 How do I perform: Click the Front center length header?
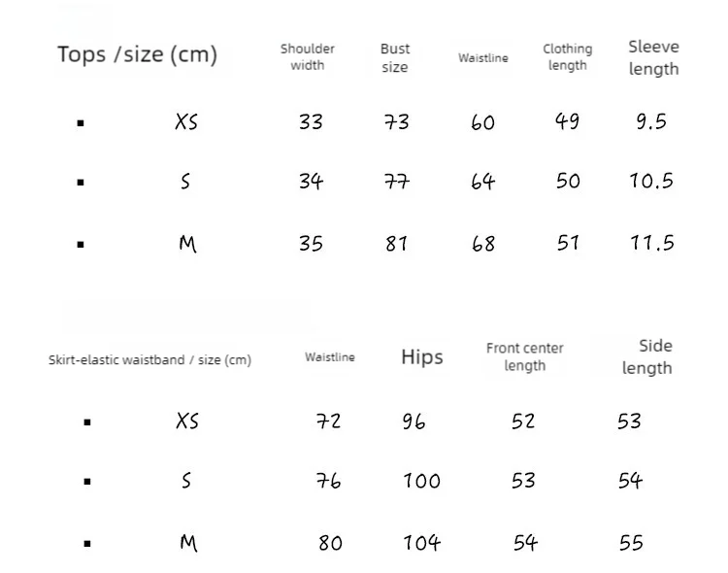tap(524, 356)
